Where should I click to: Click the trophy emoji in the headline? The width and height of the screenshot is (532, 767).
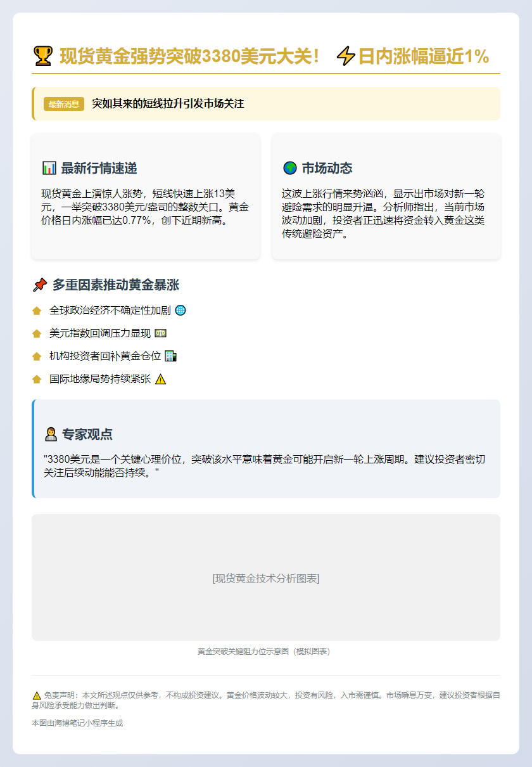click(x=42, y=56)
